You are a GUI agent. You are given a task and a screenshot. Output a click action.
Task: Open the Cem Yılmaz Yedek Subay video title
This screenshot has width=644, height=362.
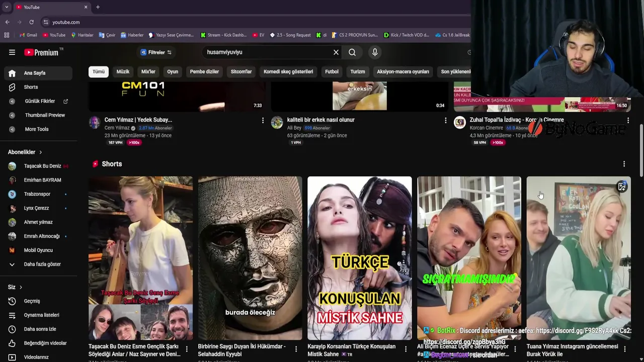[138, 120]
